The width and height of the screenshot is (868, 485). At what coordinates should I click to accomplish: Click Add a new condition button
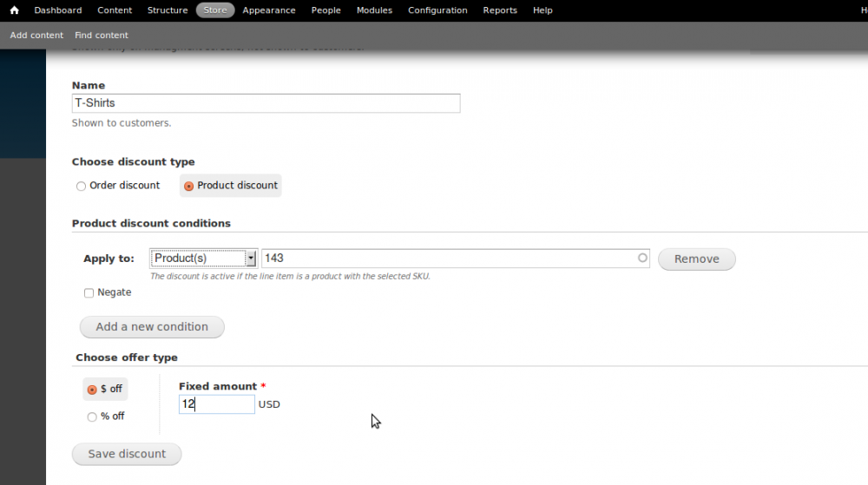tap(152, 327)
